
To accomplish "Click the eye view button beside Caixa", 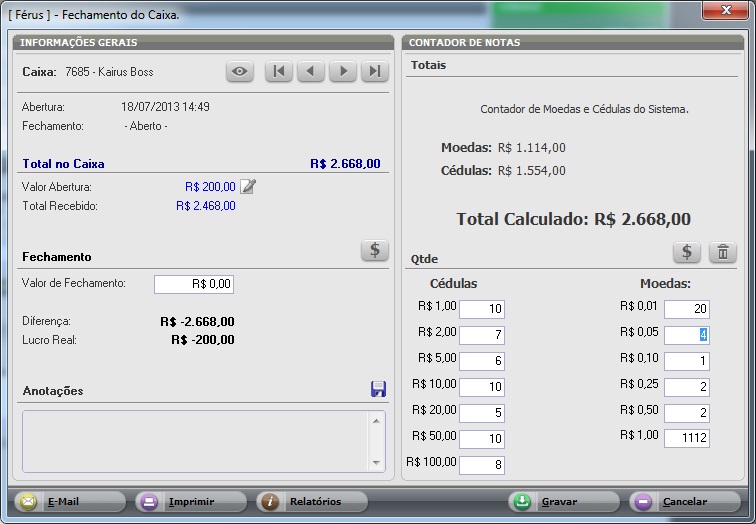I will point(240,71).
